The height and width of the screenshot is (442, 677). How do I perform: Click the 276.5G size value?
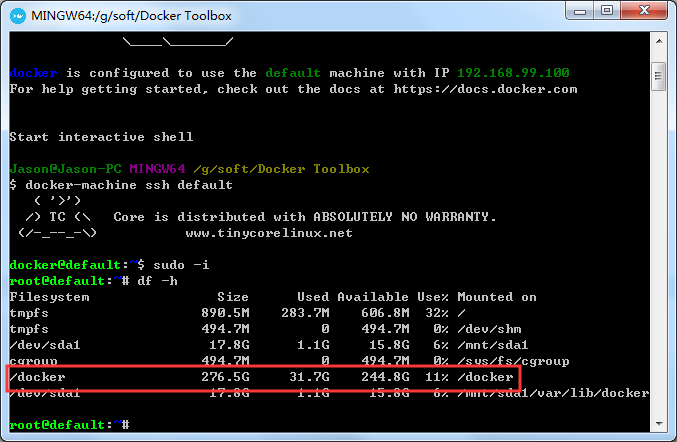pyautogui.click(x=225, y=377)
